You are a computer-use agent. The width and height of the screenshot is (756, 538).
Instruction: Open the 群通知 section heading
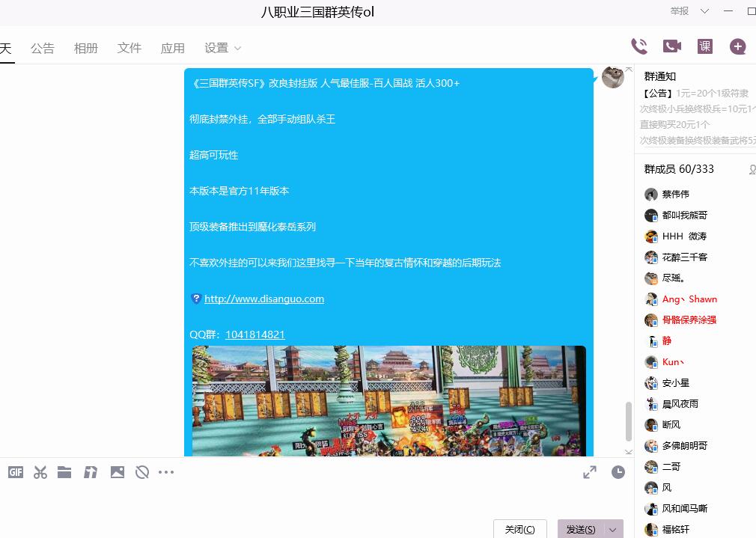pyautogui.click(x=660, y=76)
